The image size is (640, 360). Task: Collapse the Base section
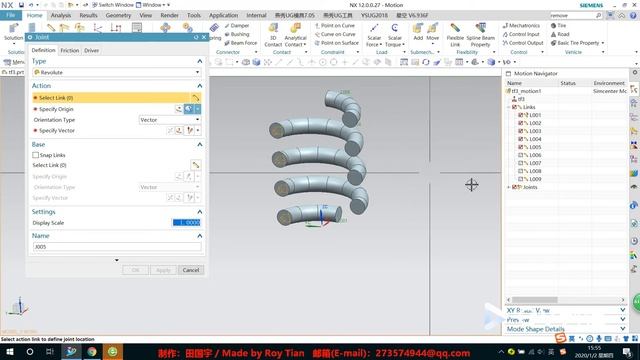pyautogui.click(x=200, y=144)
